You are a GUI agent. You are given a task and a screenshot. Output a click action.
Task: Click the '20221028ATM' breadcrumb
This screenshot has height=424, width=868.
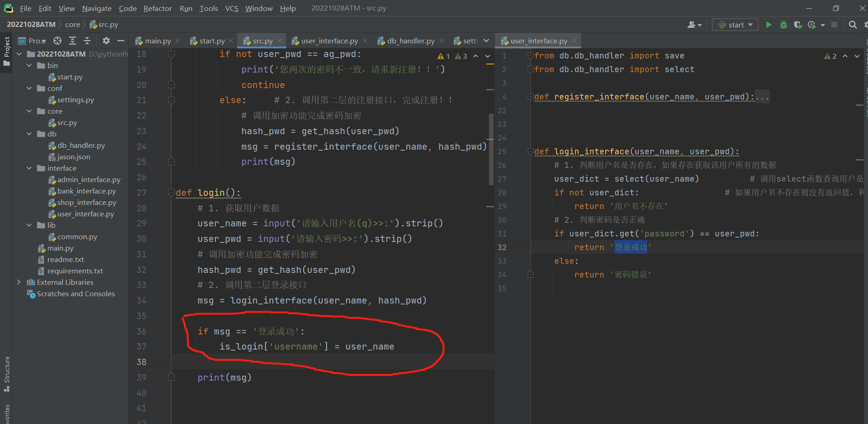click(31, 25)
